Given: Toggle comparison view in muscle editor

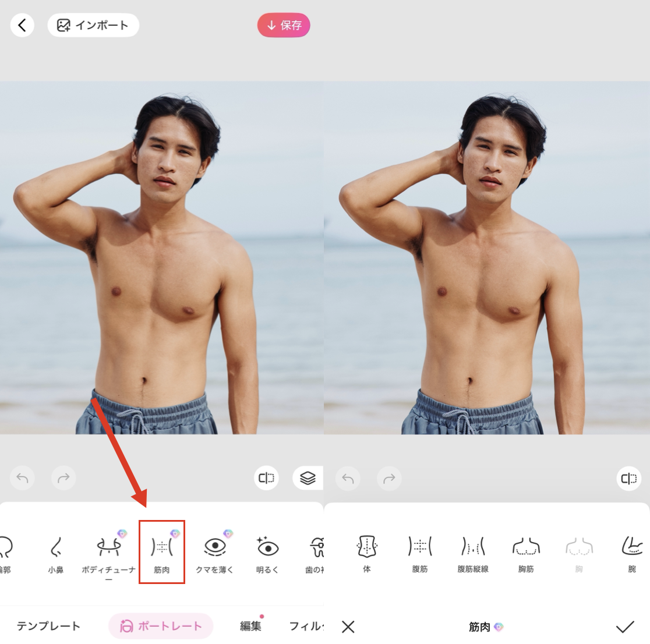Looking at the screenshot, I should [x=628, y=479].
